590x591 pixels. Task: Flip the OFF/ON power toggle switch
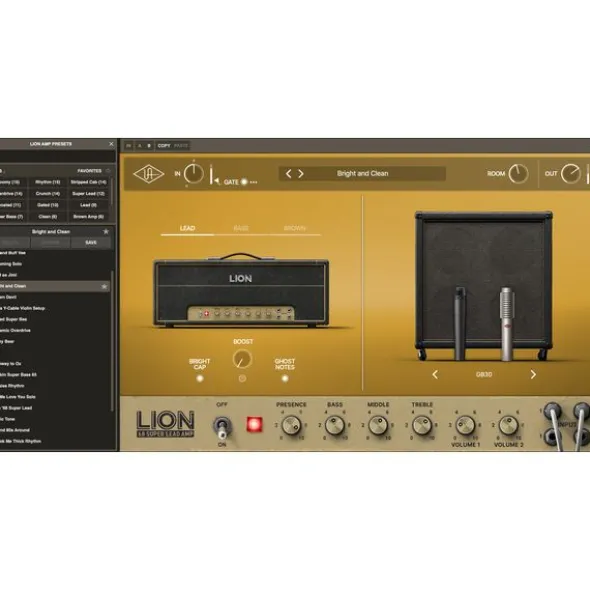[x=222, y=427]
